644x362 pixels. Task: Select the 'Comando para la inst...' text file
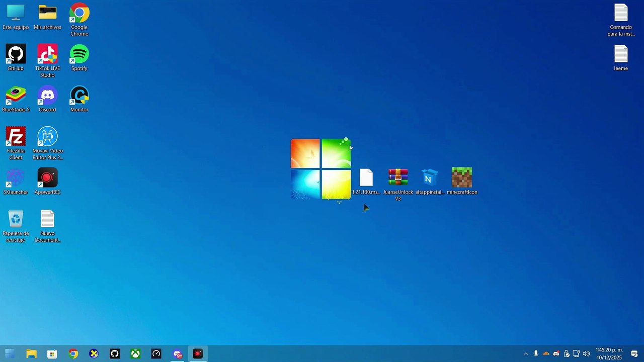[621, 20]
